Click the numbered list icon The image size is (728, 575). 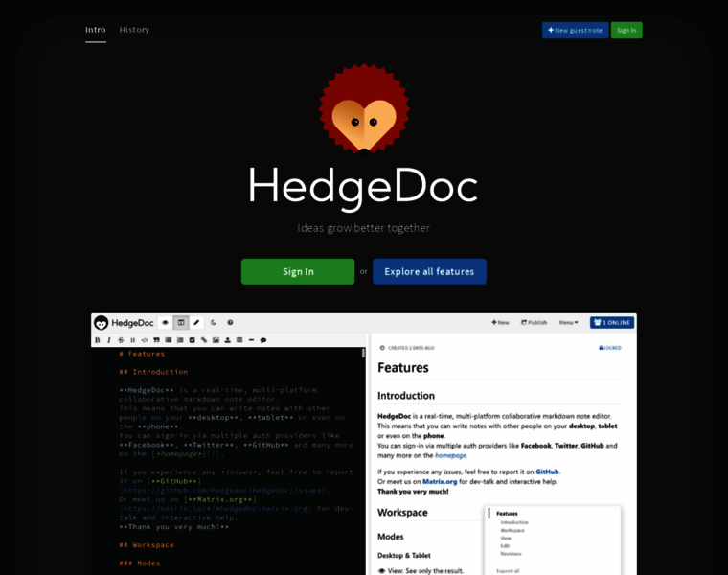click(180, 340)
